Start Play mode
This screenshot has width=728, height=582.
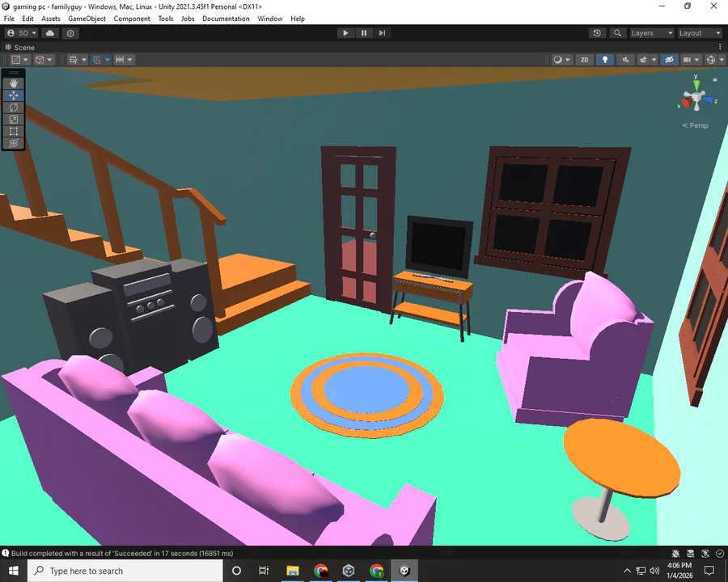pyautogui.click(x=345, y=33)
